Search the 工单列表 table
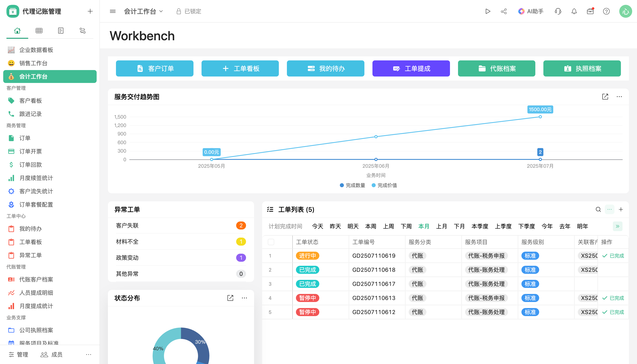Screen dimensions: 637x364 pos(598,210)
